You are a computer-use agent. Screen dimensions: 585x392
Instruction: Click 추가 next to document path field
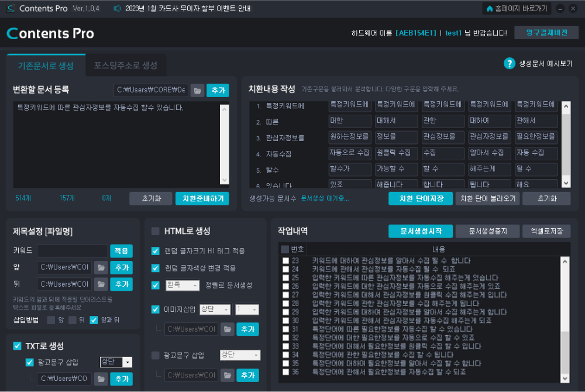218,90
